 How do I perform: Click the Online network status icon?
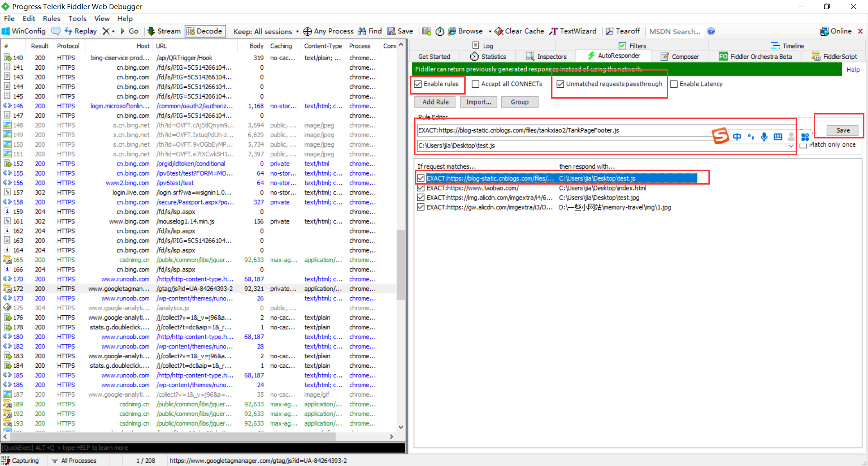coord(824,31)
